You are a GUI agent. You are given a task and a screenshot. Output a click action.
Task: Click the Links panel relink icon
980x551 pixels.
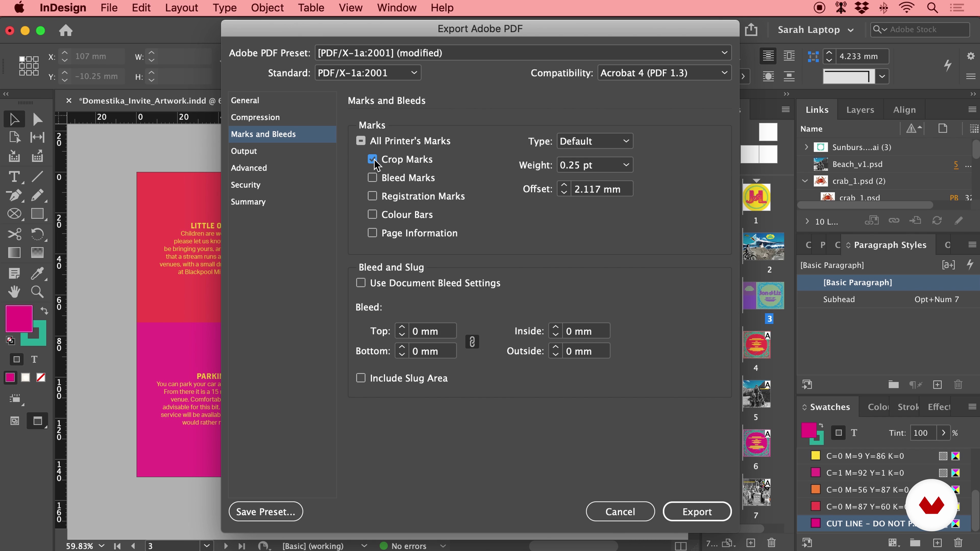click(894, 221)
